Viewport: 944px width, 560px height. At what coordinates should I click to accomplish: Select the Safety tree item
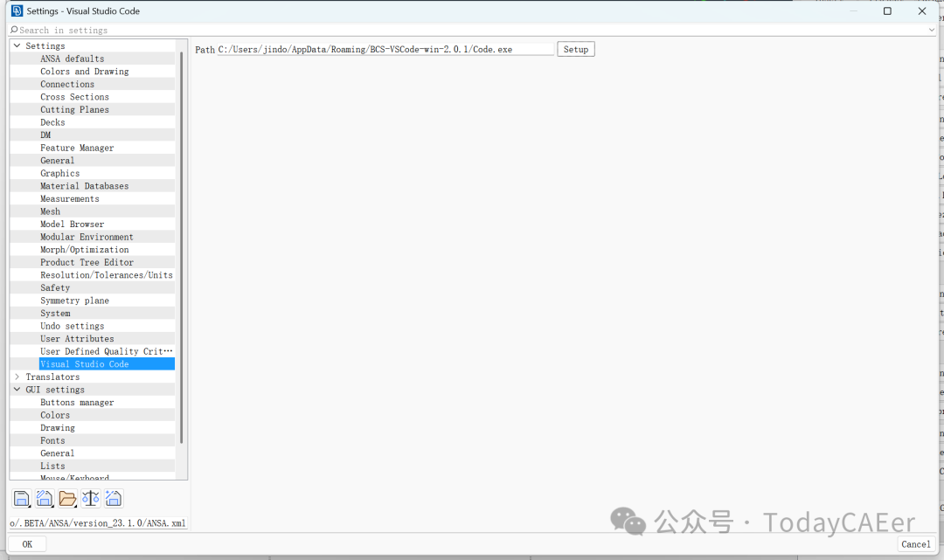point(55,287)
